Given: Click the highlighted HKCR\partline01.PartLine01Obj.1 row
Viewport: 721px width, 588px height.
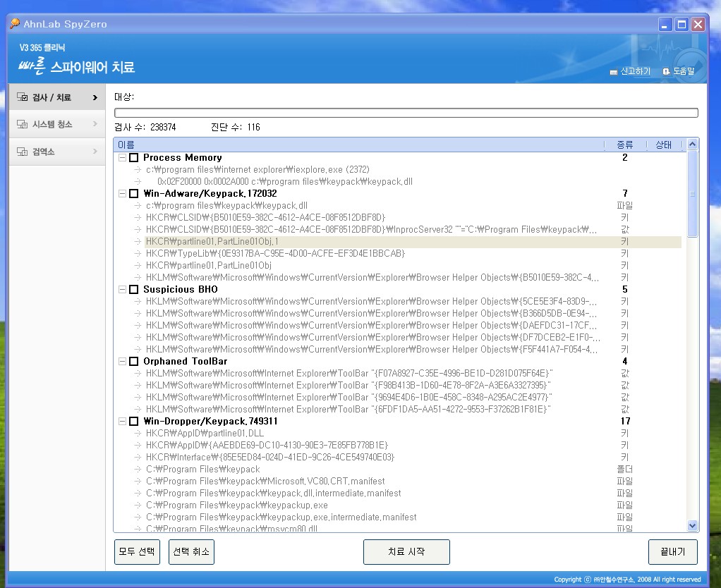Looking at the screenshot, I should 413,242.
